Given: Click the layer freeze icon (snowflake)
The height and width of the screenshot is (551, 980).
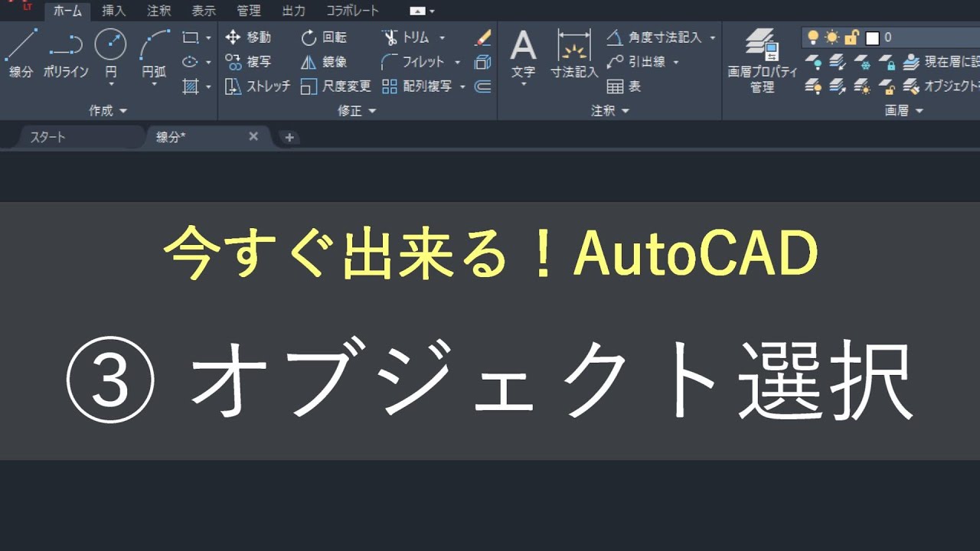Looking at the screenshot, I should click(x=862, y=62).
